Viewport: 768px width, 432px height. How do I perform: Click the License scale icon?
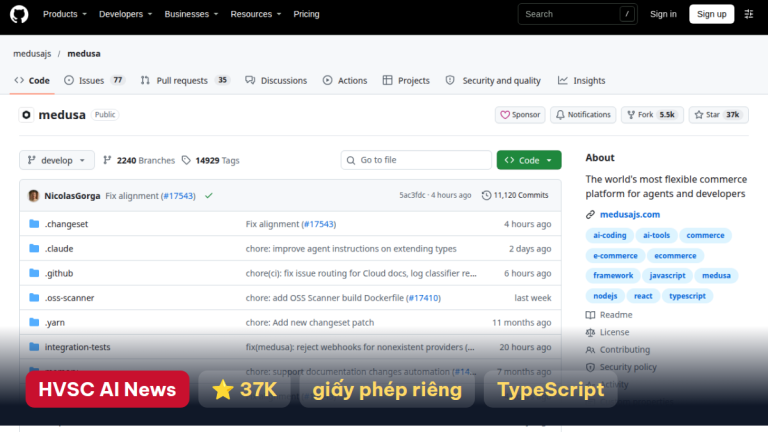point(590,332)
